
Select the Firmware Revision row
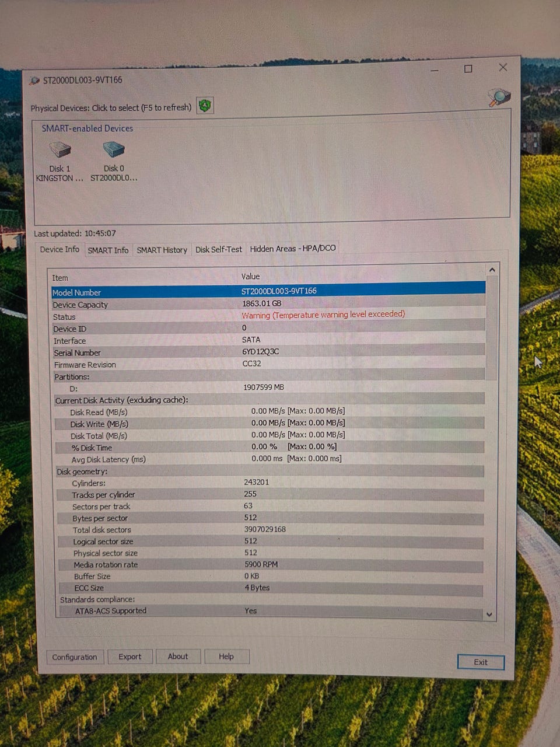[268, 364]
